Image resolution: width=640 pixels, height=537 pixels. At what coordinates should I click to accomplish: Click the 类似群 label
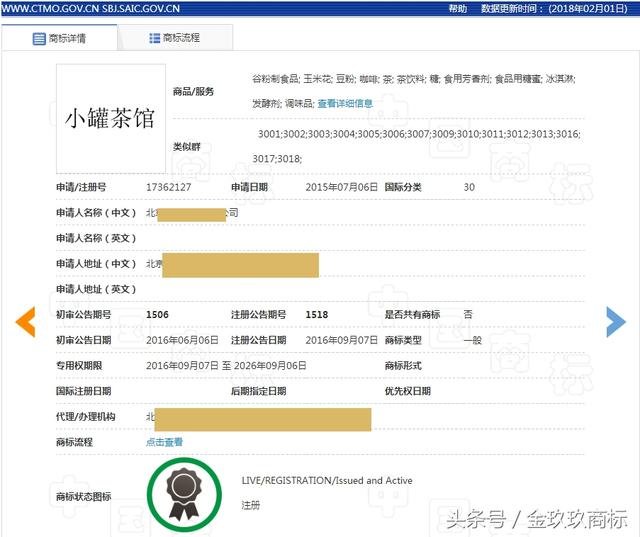[187, 146]
